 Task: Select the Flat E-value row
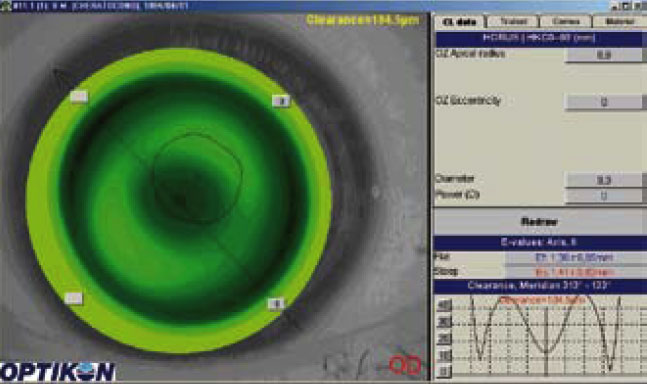click(540, 257)
